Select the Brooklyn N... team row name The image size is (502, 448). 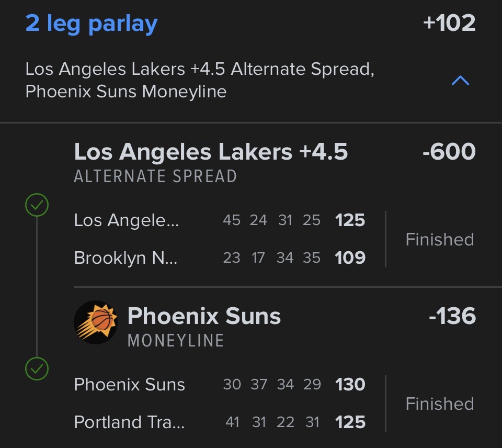(125, 257)
